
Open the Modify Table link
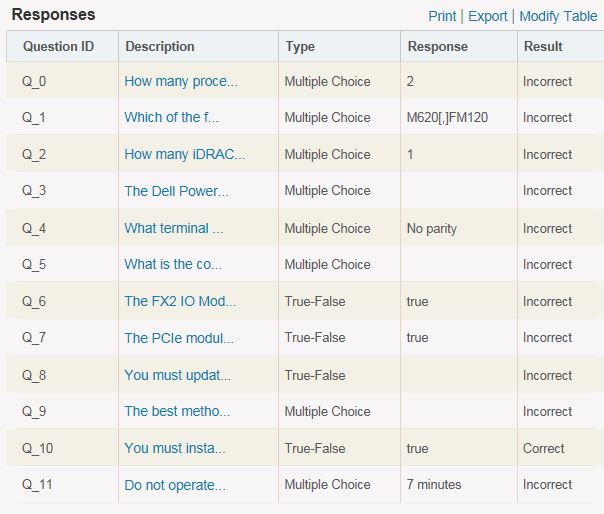pyautogui.click(x=558, y=16)
